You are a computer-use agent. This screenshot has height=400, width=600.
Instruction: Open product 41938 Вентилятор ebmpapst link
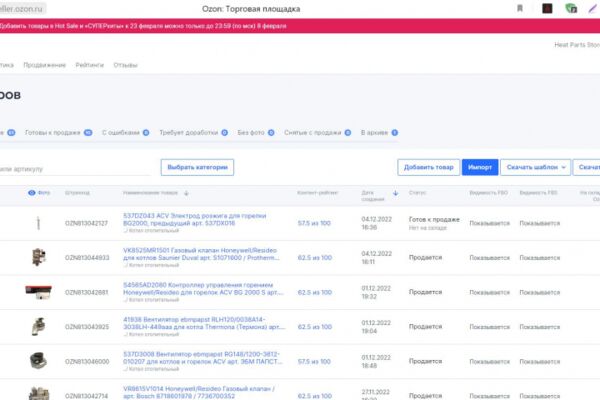pyautogui.click(x=204, y=323)
